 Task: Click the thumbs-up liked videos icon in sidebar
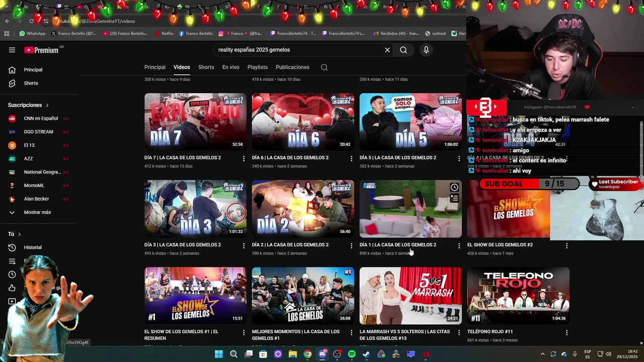click(12, 288)
